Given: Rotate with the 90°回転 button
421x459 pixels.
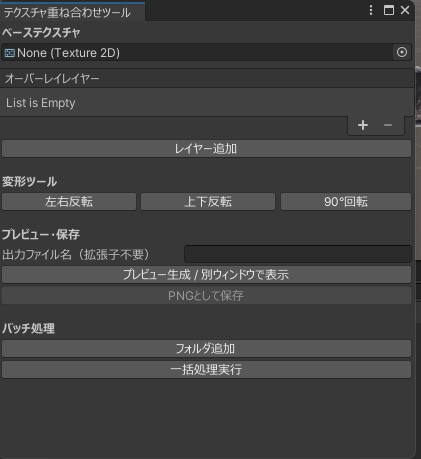Looking at the screenshot, I should point(346,202).
